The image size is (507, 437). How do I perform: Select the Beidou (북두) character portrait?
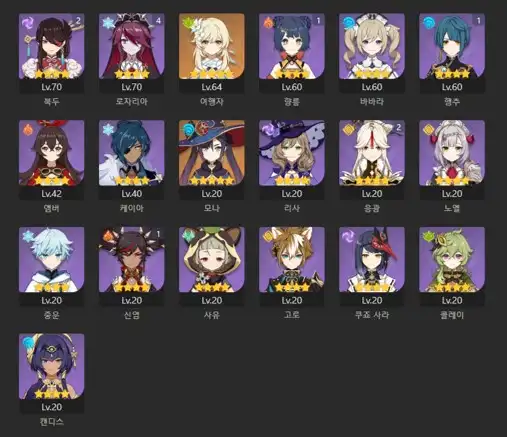[52, 46]
